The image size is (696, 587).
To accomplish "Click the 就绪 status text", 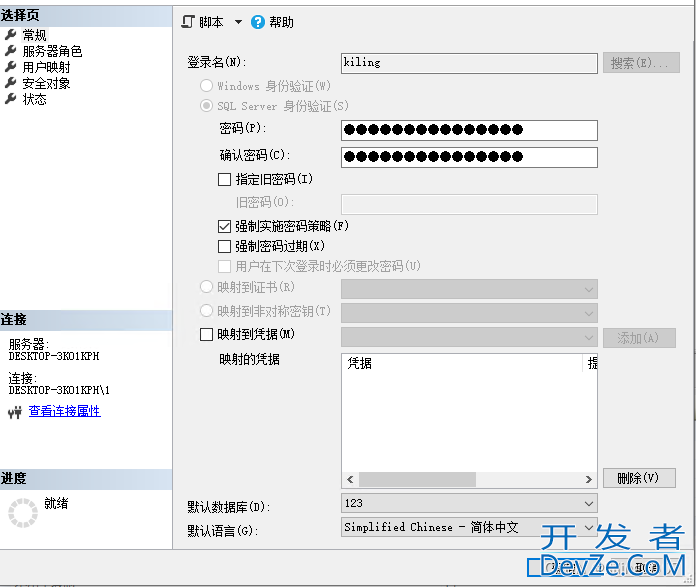I will (x=56, y=504).
